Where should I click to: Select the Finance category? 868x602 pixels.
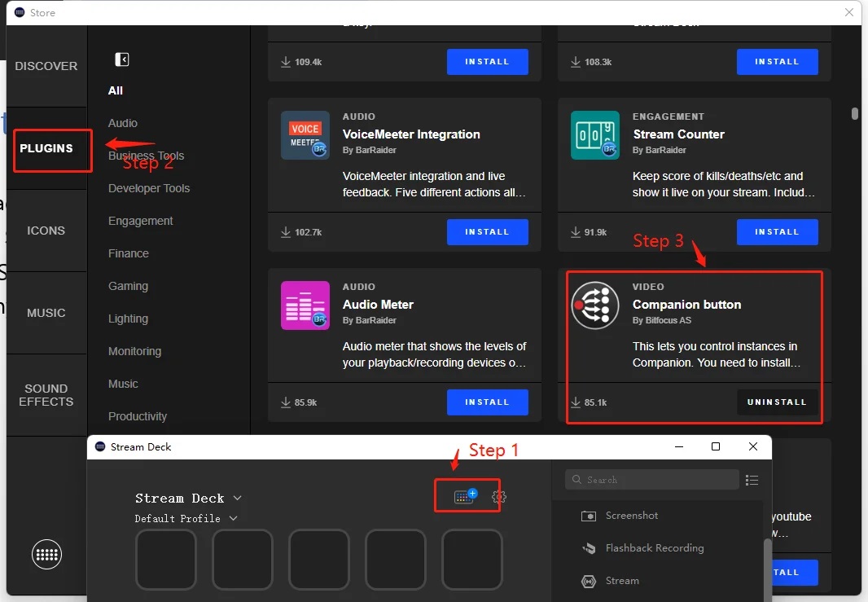point(129,253)
